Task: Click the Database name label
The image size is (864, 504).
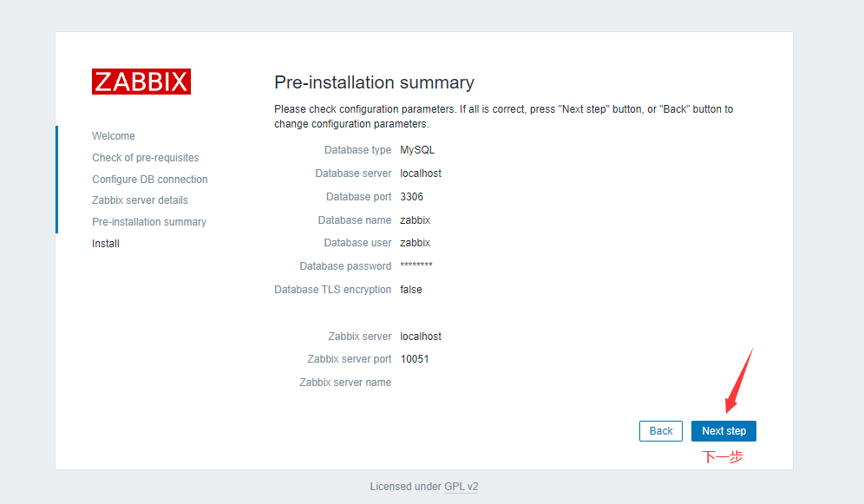Action: tap(355, 219)
